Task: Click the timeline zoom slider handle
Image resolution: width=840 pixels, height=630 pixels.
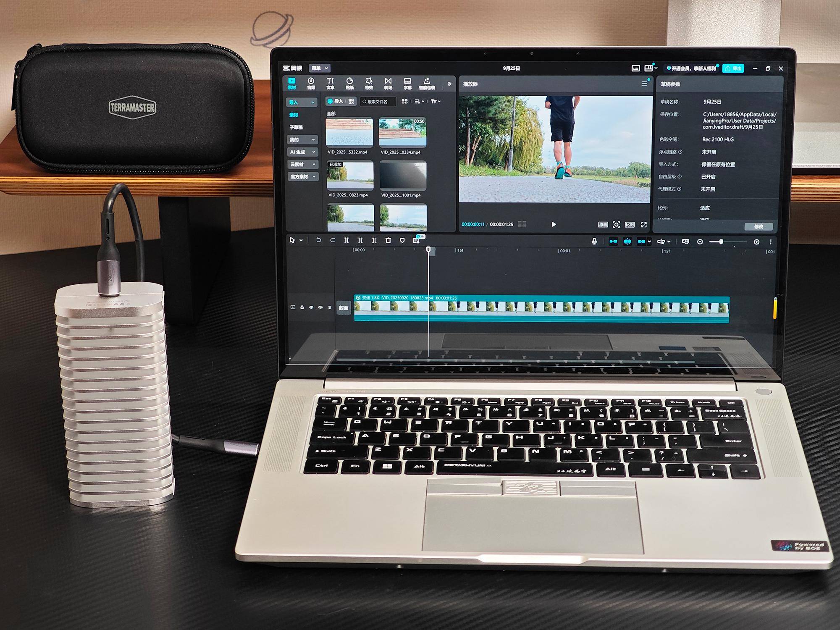Action: (x=721, y=242)
